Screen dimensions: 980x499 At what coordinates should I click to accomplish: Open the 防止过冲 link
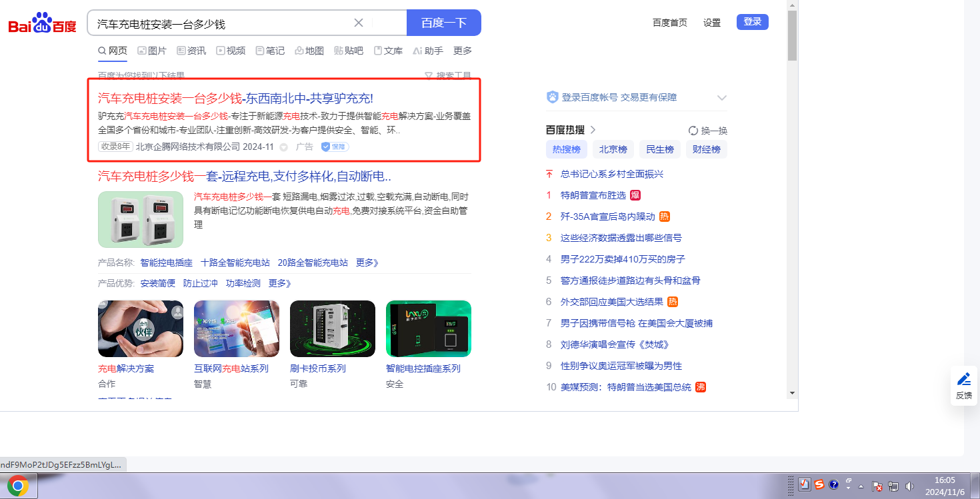[201, 283]
